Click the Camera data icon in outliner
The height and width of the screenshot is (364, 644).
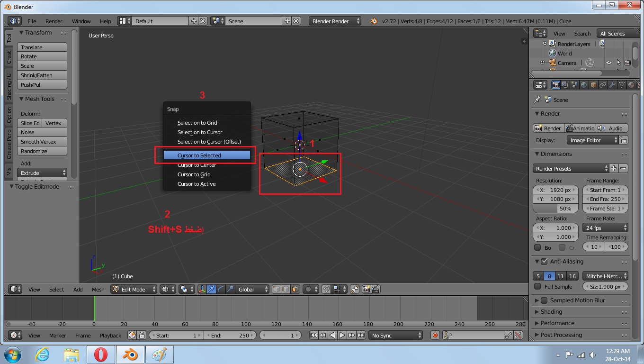point(590,63)
